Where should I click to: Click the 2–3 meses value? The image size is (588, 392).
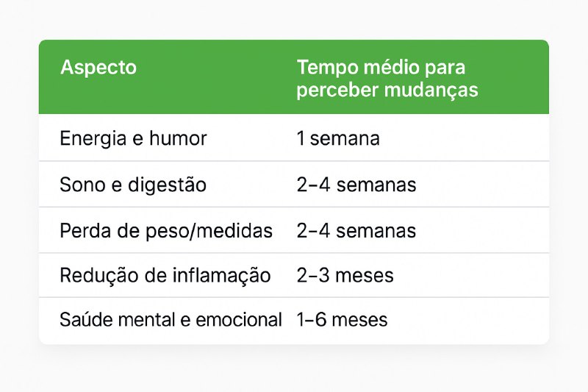[345, 276]
